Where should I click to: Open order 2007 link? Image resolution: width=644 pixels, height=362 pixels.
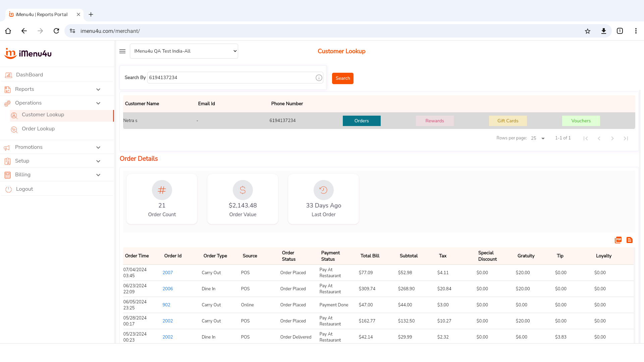pos(168,273)
